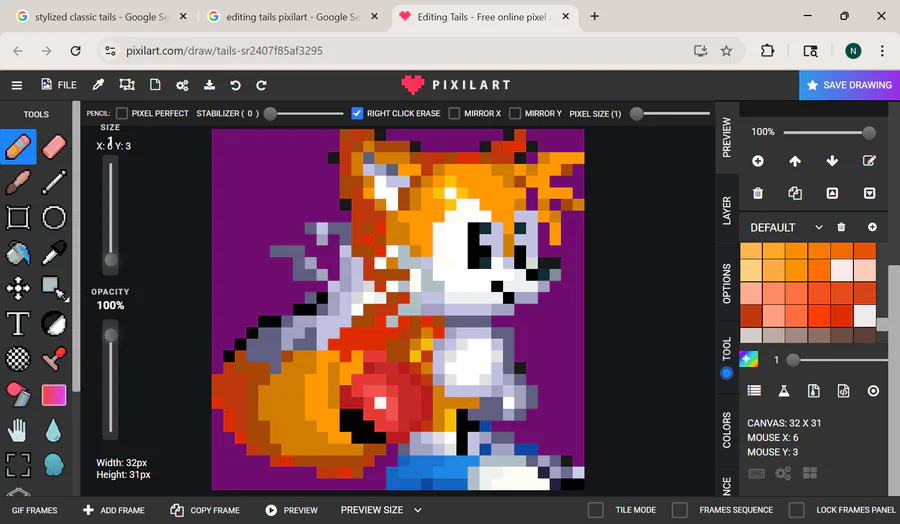
Task: Bookmark this page with star icon
Action: click(x=726, y=51)
